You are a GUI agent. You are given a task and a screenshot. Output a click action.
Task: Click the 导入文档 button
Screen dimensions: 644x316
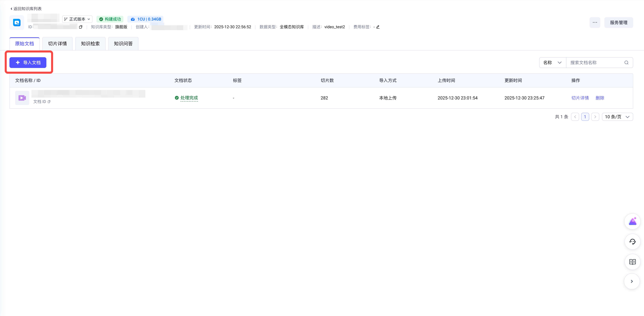pos(28,63)
